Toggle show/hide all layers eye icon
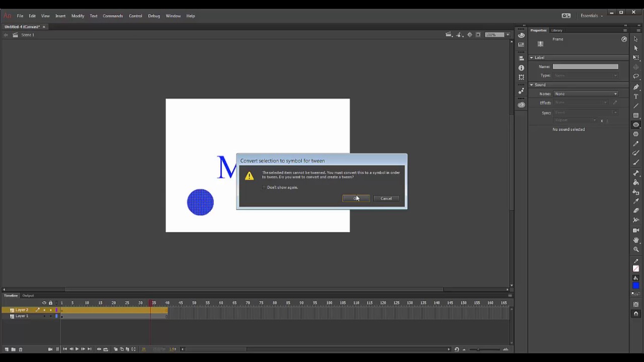The image size is (644, 362). point(44,303)
